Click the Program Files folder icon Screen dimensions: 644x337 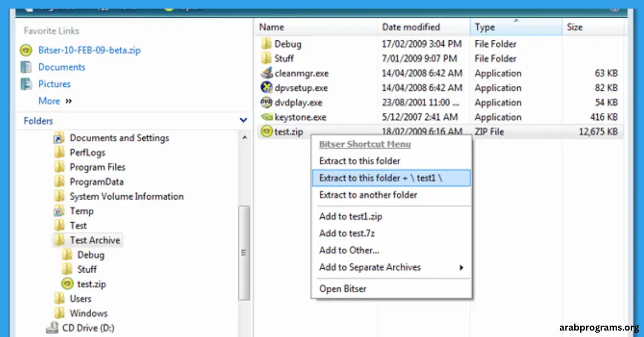tap(60, 167)
